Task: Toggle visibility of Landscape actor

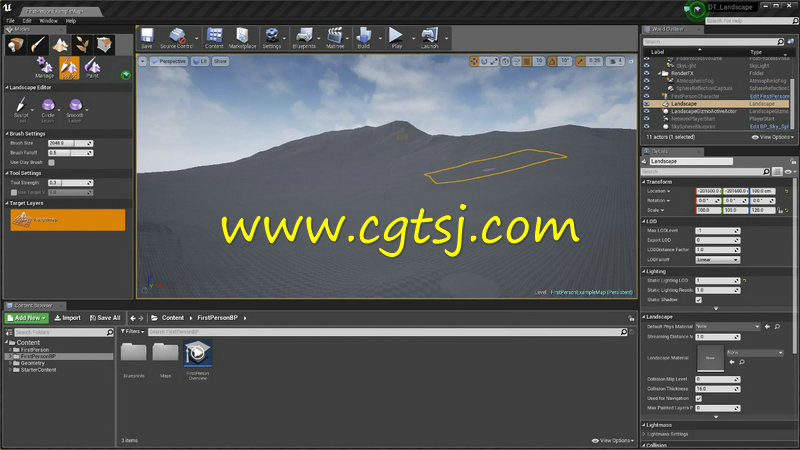Action: click(x=646, y=104)
